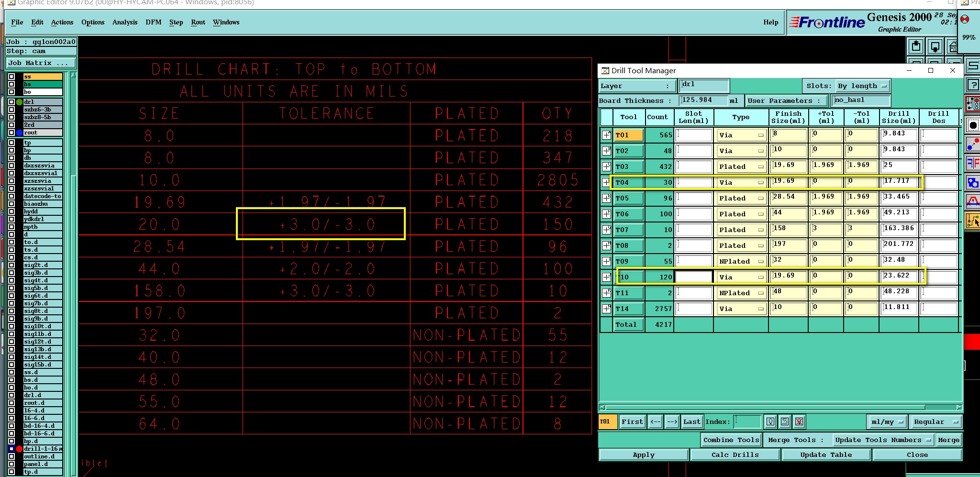
Task: Click the blue color dot on rout layer
Action: click(x=19, y=133)
